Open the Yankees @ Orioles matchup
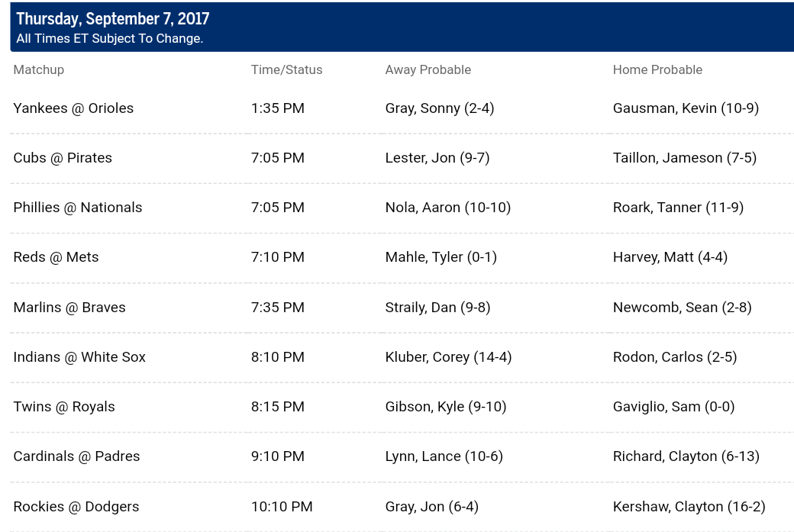 [x=73, y=108]
